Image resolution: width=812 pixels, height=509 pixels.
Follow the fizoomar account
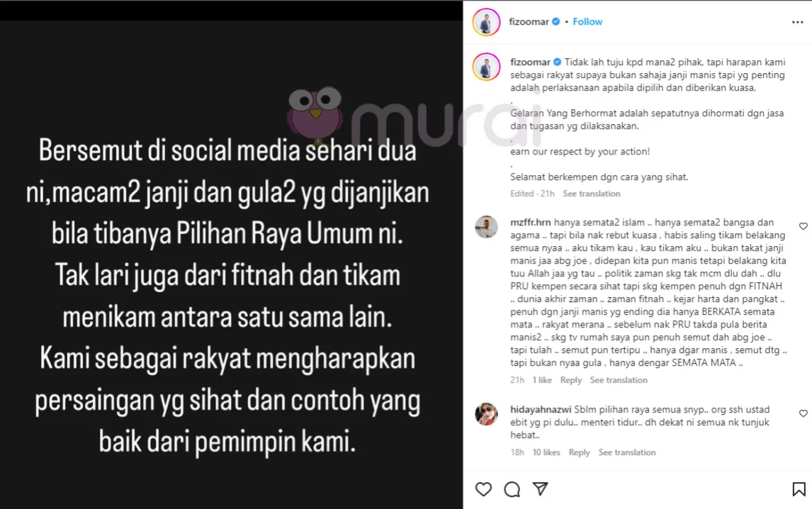coord(587,22)
